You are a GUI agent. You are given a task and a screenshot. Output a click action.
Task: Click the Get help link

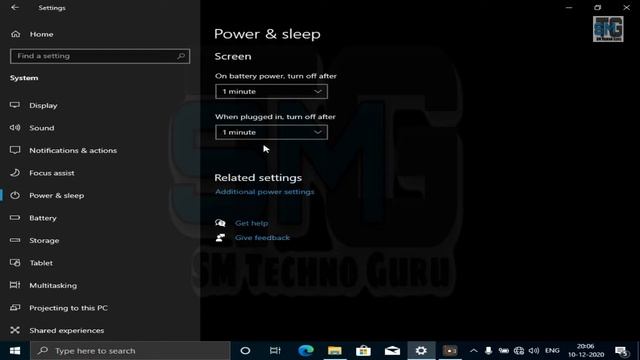(x=251, y=223)
